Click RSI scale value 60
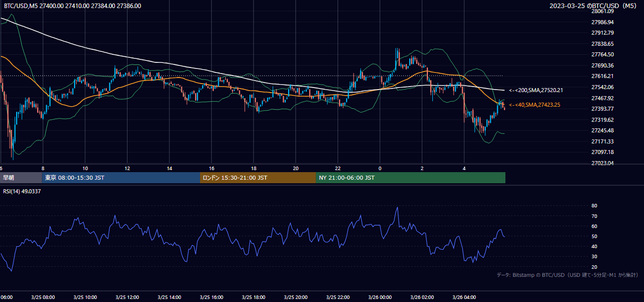 (595, 226)
